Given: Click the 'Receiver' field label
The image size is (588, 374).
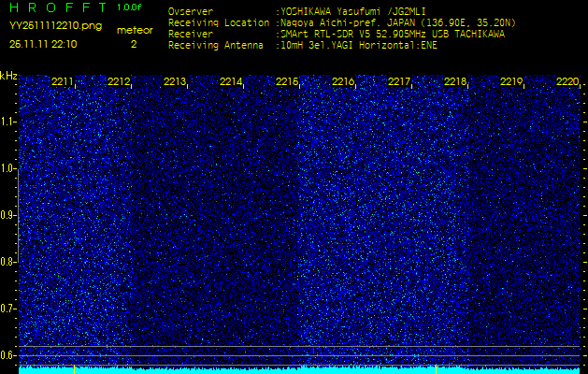Looking at the screenshot, I should (191, 35).
